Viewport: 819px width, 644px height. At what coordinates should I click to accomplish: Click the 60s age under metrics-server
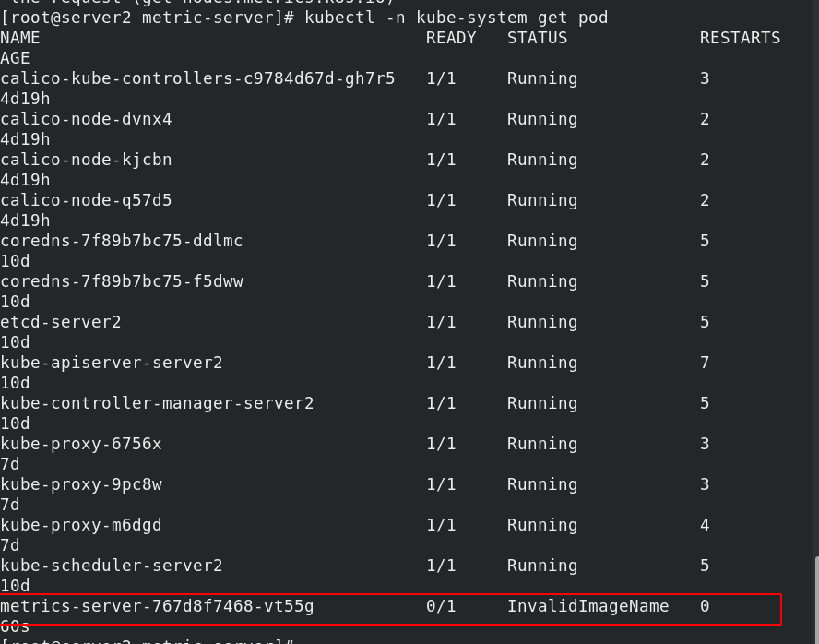15,626
